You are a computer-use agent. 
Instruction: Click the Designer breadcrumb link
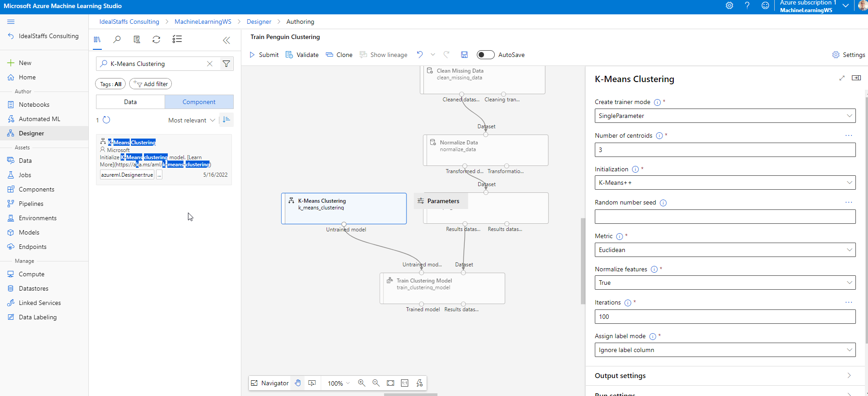(x=259, y=22)
